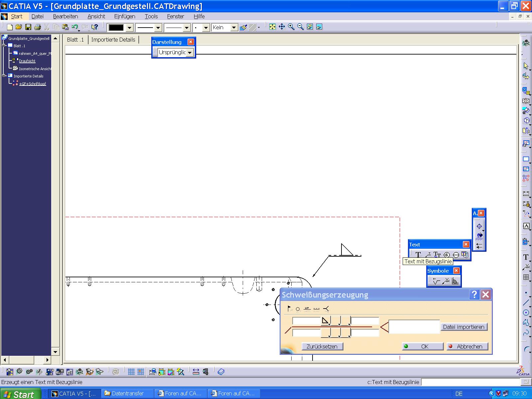
Task: Open the fillet weld symbol dropdown
Action: [326, 321]
